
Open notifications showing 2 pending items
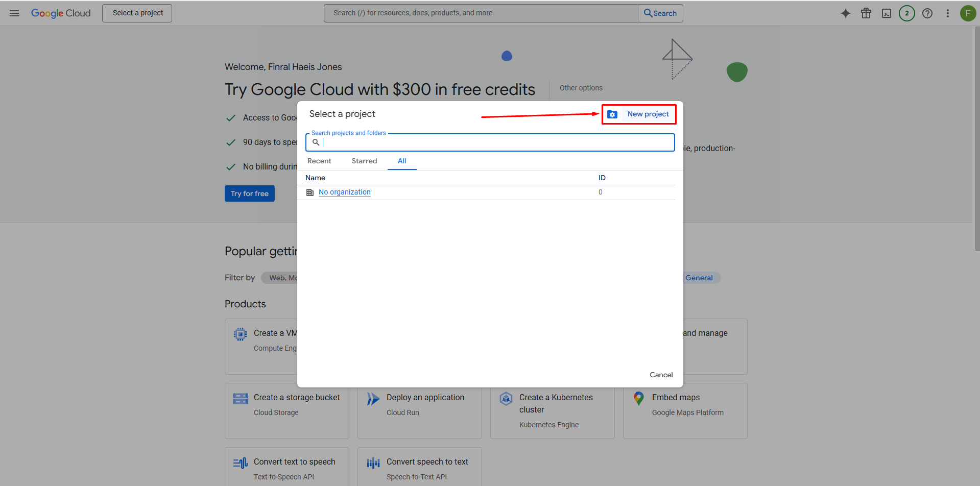907,13
